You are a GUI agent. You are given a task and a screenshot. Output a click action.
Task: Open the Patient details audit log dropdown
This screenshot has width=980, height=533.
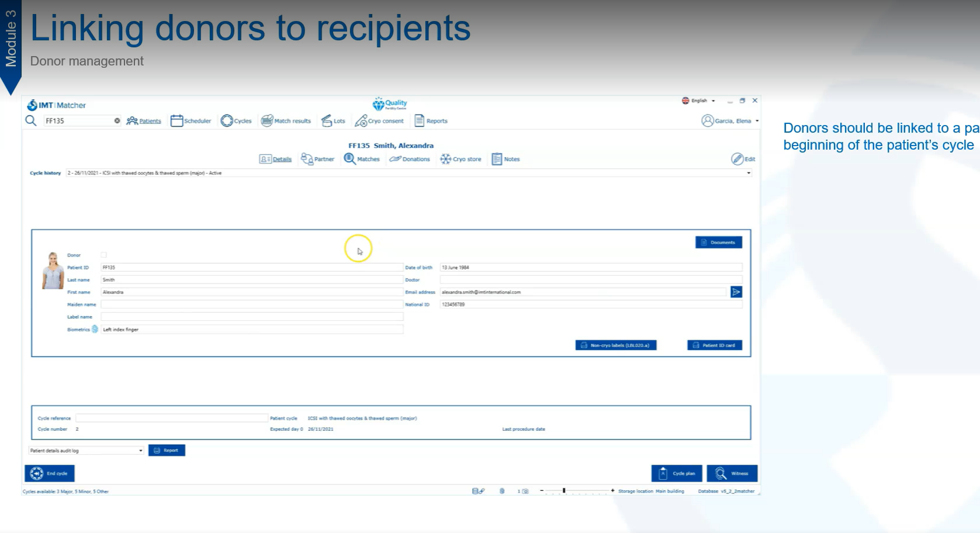tap(140, 451)
